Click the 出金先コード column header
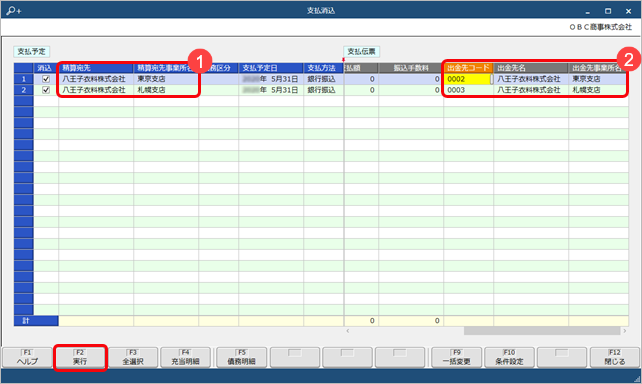 pos(468,68)
